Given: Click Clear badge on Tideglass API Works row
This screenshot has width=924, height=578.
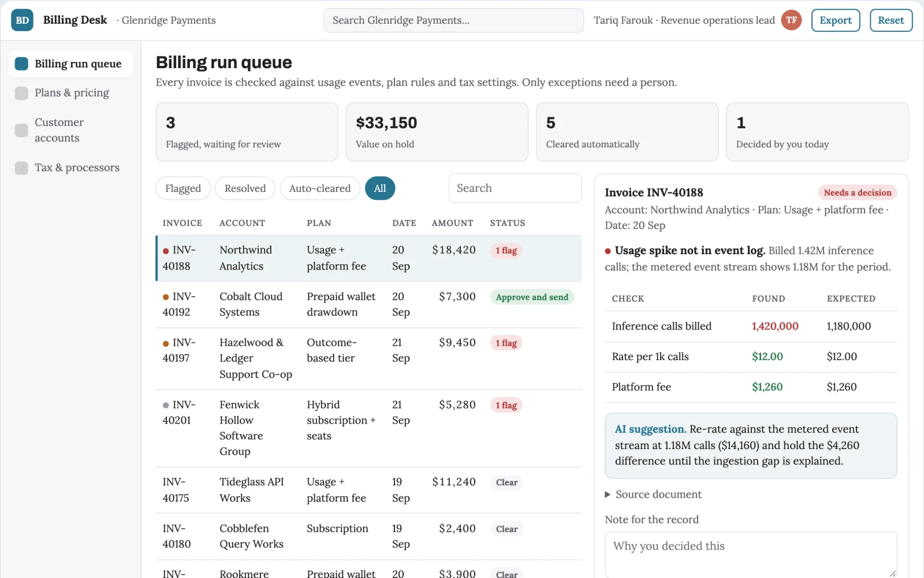Looking at the screenshot, I should pos(506,483).
